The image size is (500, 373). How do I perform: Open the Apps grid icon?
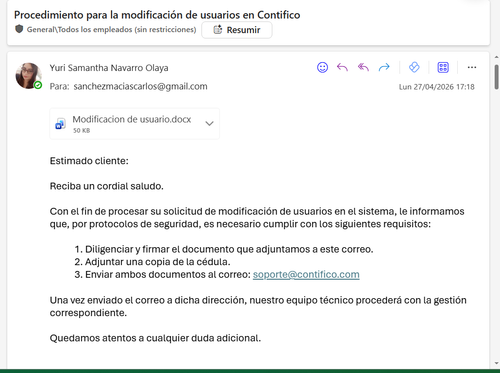(443, 67)
